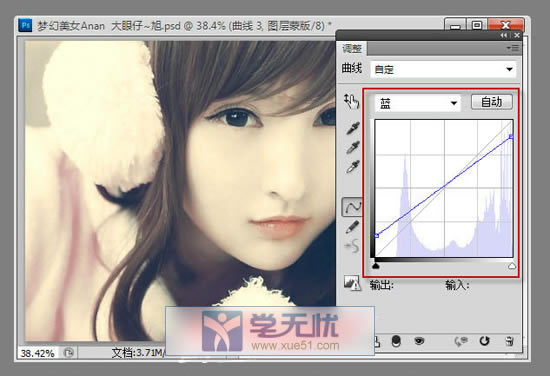Image resolution: width=550 pixels, height=376 pixels.
Task: Click the 输入 input label
Action: pos(457,285)
